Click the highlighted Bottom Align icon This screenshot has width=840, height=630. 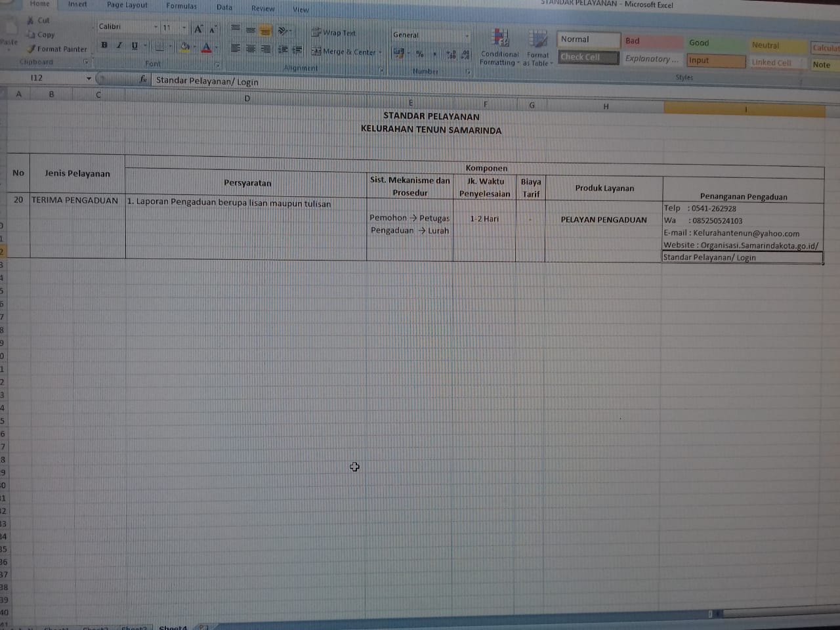(x=265, y=30)
